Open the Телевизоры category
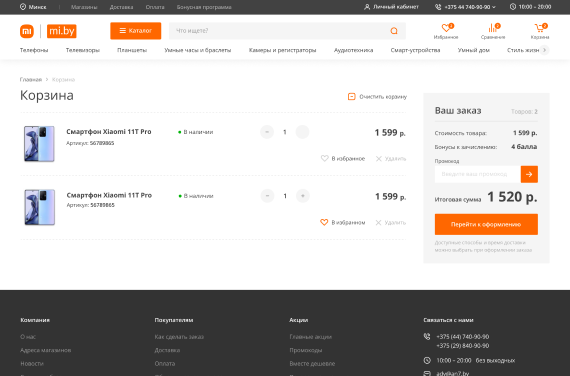Screen dimensions: 570x376 [83, 50]
